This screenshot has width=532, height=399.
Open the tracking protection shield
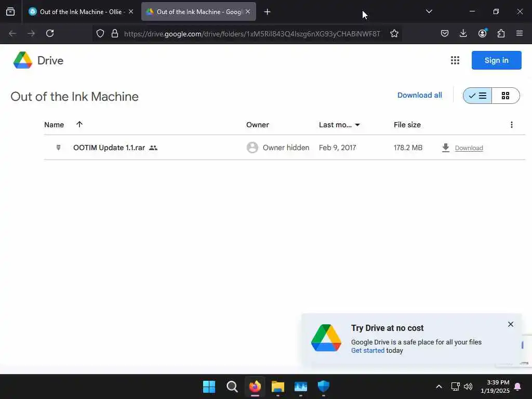coord(100,33)
